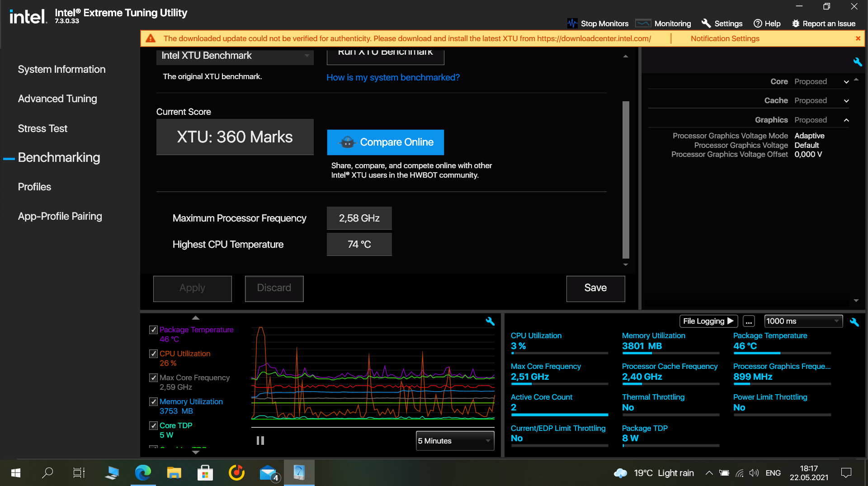This screenshot has height=486, width=868.
Task: Open Settings wrench icon in top bar
Action: click(x=706, y=24)
